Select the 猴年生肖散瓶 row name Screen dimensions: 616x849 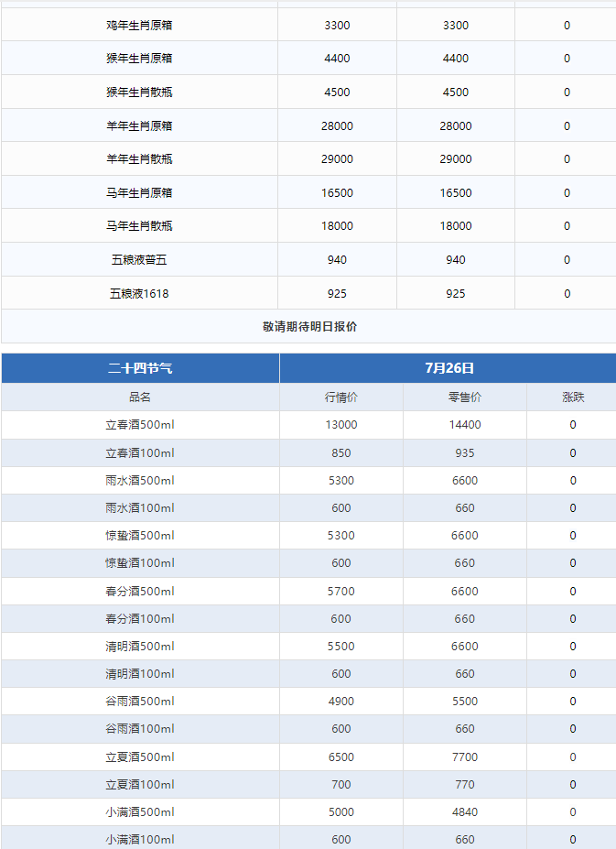[x=139, y=93]
